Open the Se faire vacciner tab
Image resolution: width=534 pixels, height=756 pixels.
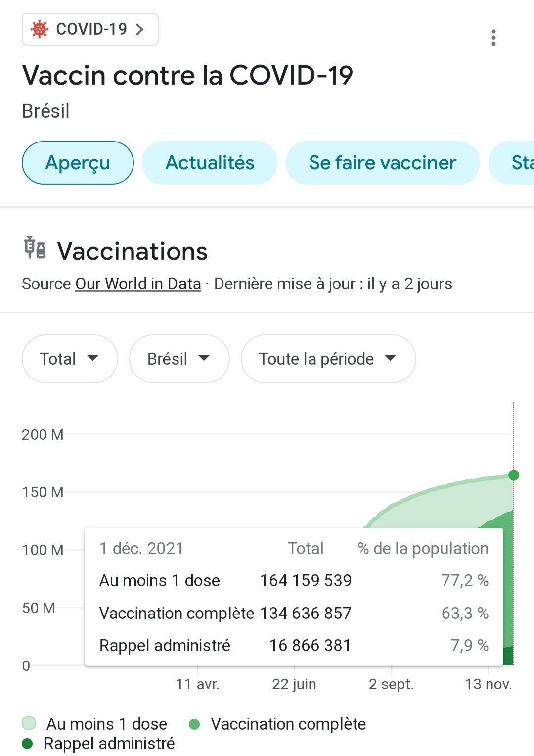382,163
